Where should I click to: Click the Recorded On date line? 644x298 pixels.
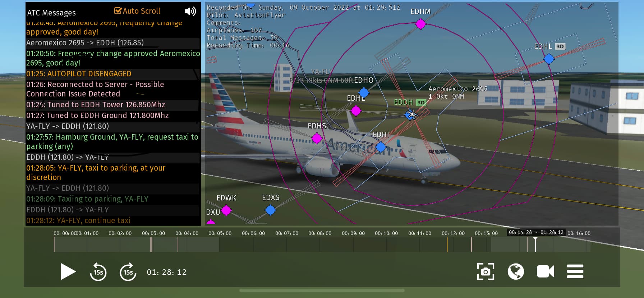pyautogui.click(x=303, y=8)
